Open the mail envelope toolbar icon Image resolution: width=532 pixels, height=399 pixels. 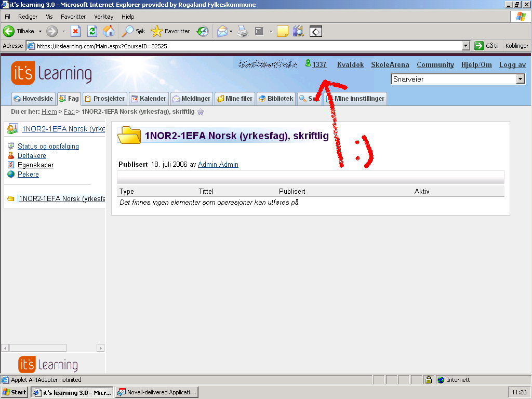(x=222, y=31)
